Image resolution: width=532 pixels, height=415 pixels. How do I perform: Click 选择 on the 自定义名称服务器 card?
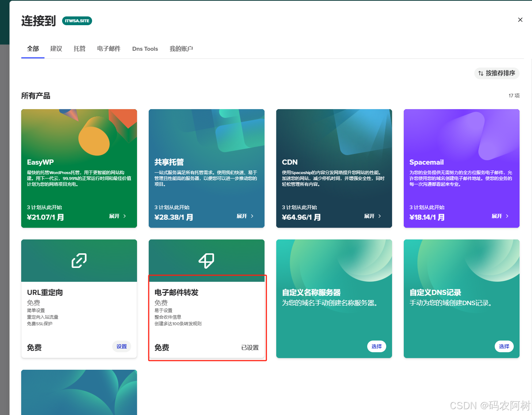[377, 346]
